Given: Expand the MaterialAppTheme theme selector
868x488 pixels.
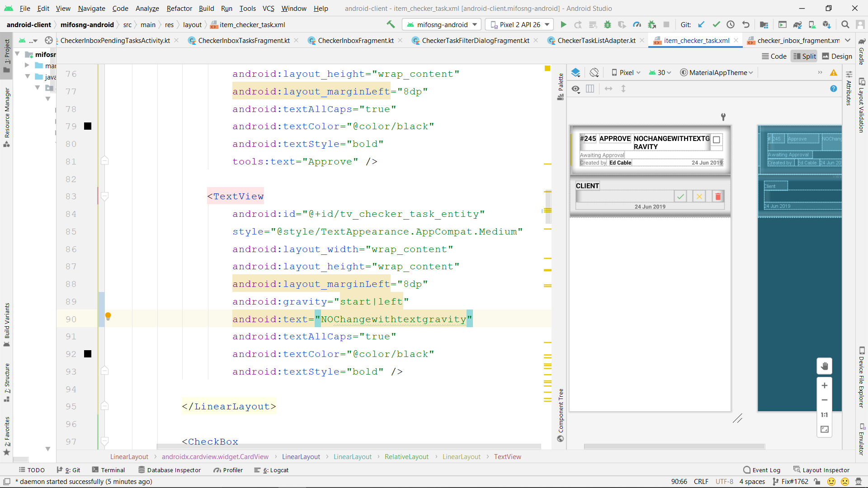Looking at the screenshot, I should click(717, 73).
